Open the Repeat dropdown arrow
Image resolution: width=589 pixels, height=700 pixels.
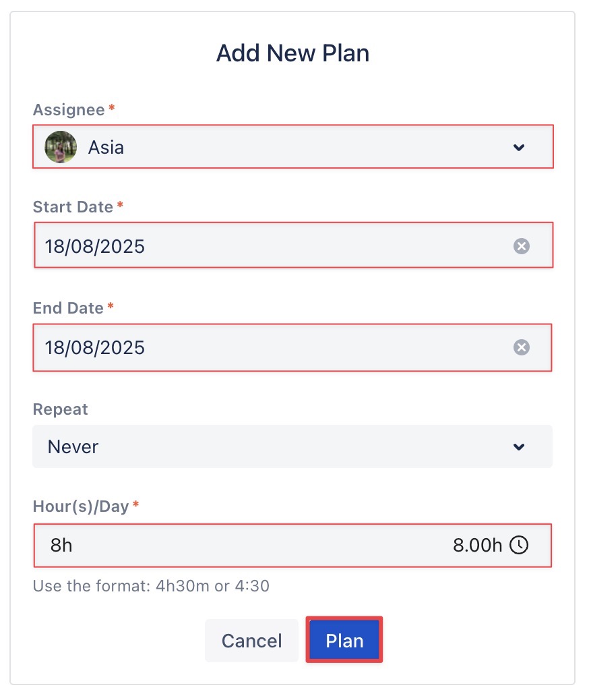(x=518, y=446)
